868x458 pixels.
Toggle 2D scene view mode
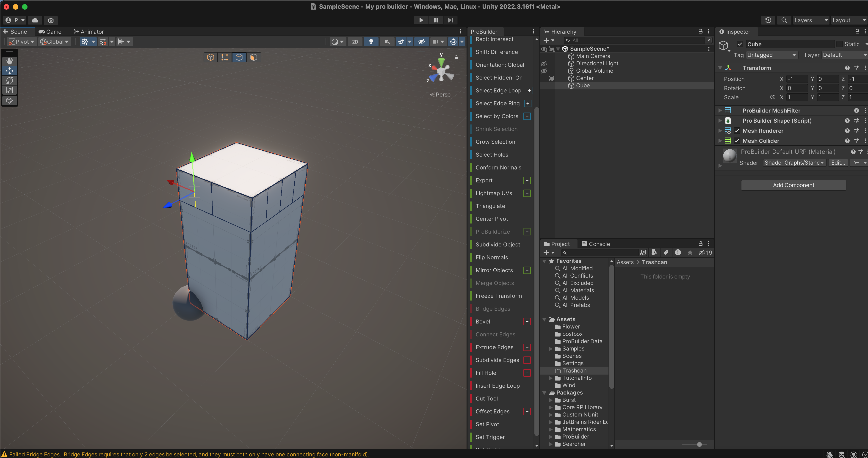[355, 42]
